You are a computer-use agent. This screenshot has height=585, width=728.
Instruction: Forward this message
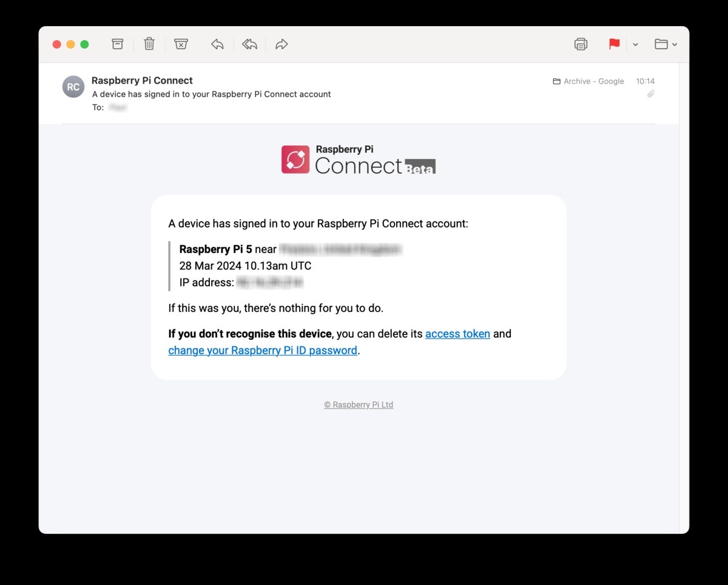pos(281,44)
